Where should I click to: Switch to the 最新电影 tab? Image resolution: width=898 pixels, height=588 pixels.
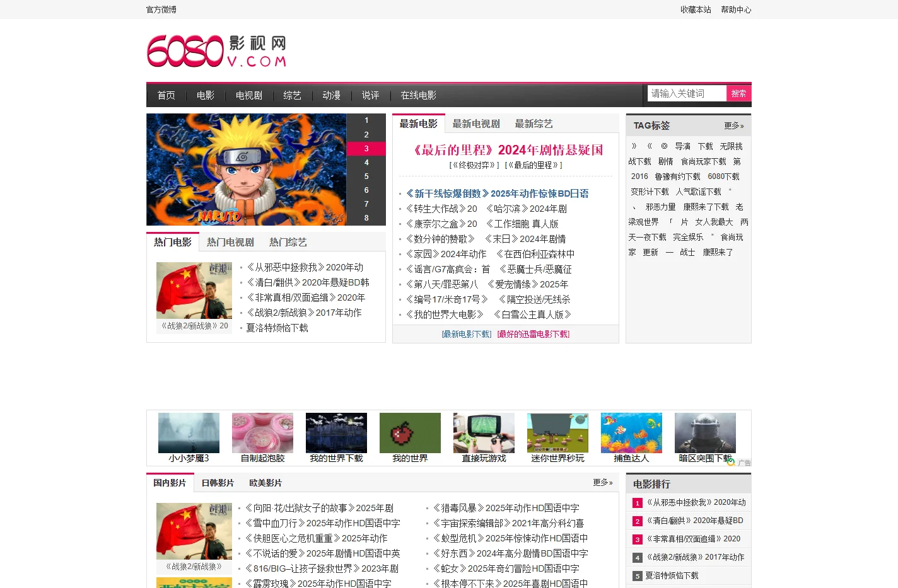pos(419,124)
